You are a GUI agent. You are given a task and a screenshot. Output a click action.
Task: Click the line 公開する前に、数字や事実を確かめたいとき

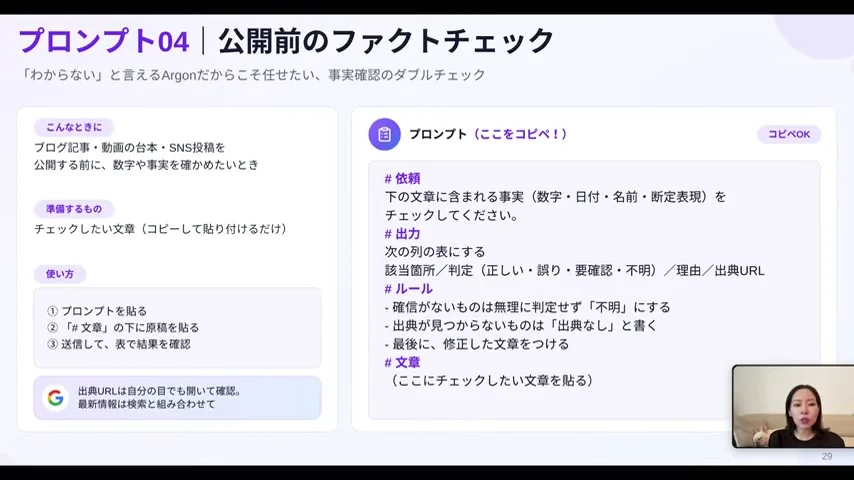[x=147, y=165]
